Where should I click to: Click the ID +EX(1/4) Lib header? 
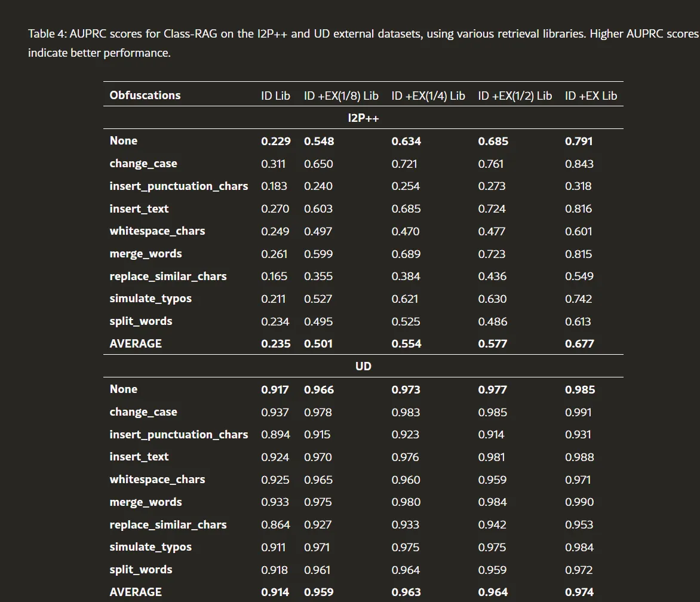428,96
